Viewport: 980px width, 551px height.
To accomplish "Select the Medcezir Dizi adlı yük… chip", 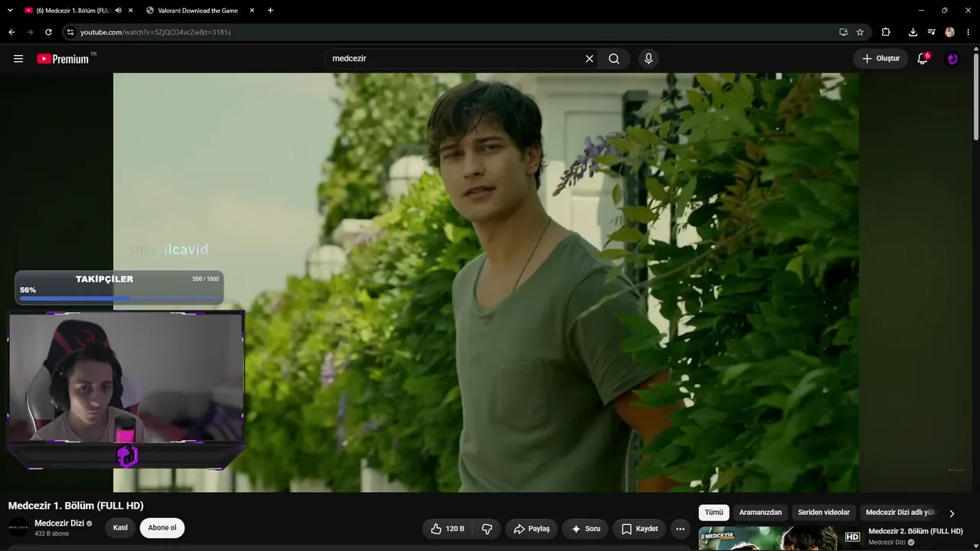I will (900, 513).
